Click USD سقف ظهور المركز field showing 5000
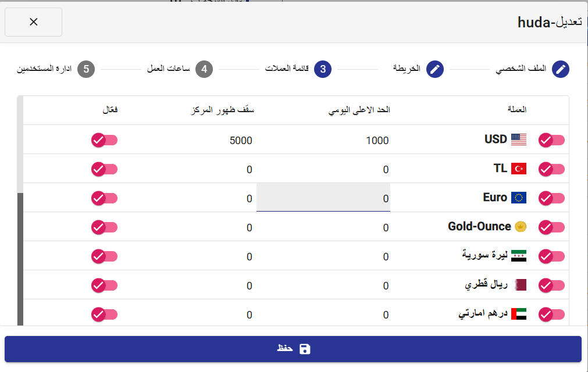This screenshot has height=372, width=588. coord(186,140)
